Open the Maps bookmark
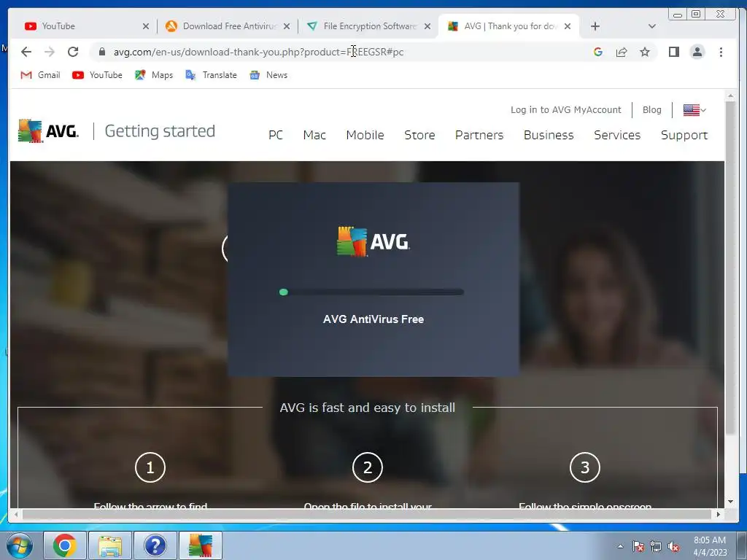 pos(153,75)
